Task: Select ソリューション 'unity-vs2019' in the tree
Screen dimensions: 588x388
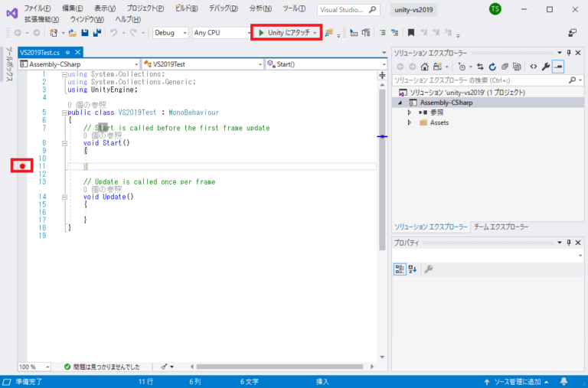Action: 467,93
